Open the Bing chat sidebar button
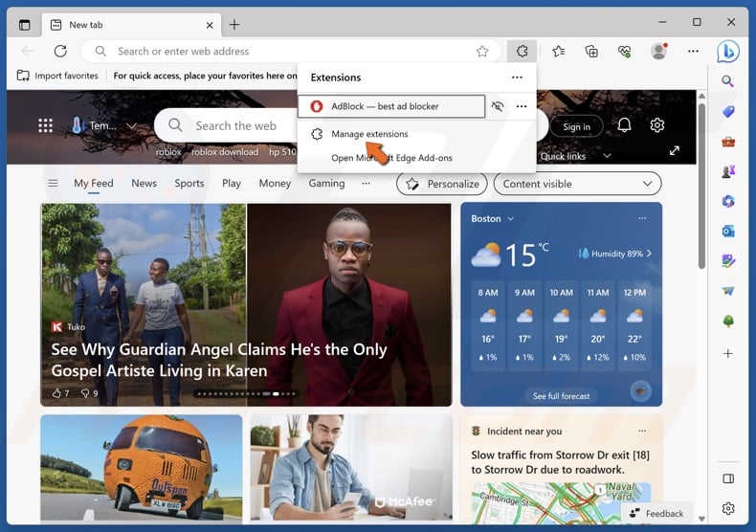The width and height of the screenshot is (756, 532). 728,51
